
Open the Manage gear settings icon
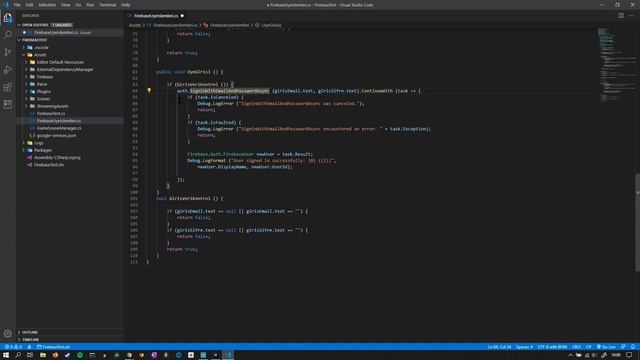point(8,333)
